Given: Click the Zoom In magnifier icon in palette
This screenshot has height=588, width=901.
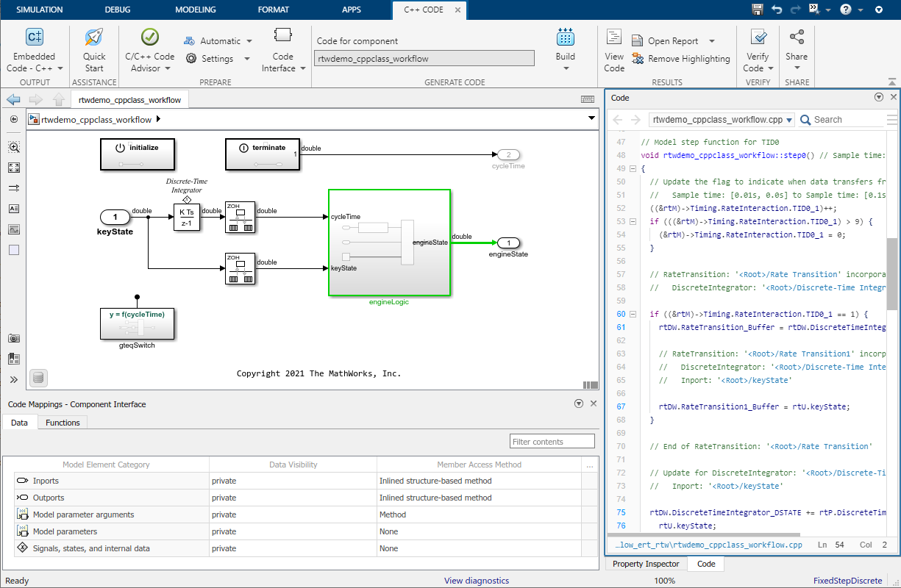Looking at the screenshot, I should (x=14, y=147).
